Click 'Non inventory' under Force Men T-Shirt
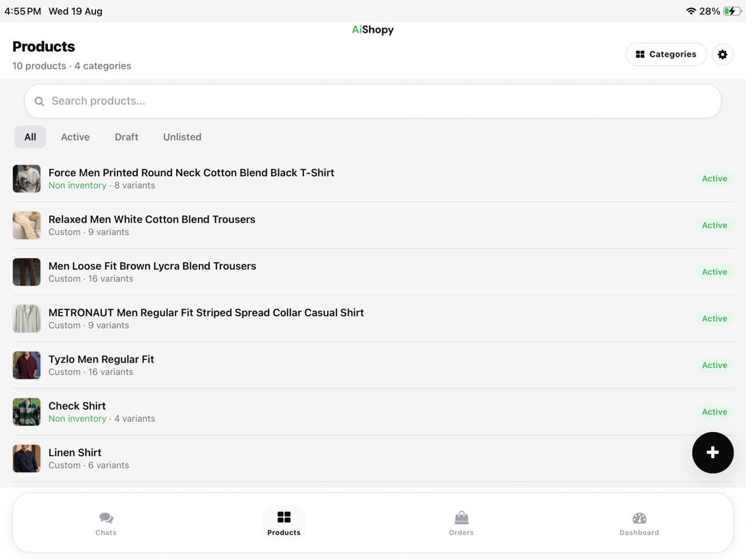 coord(77,186)
